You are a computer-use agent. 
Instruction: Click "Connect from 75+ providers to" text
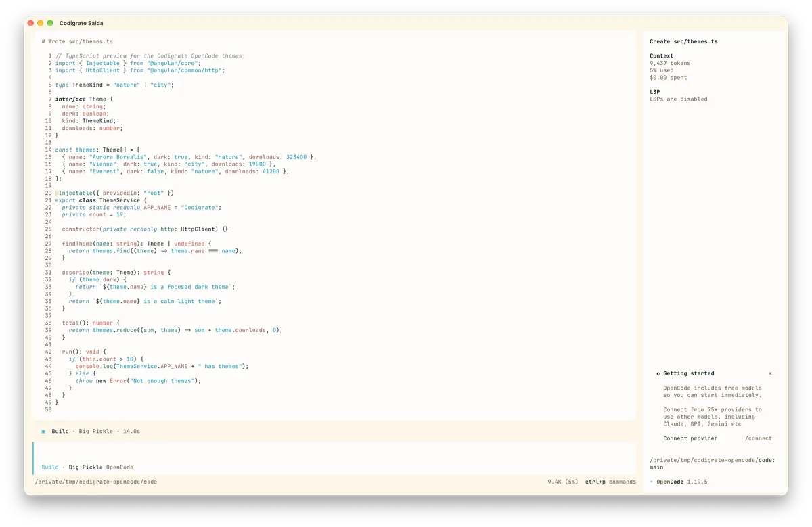point(712,409)
